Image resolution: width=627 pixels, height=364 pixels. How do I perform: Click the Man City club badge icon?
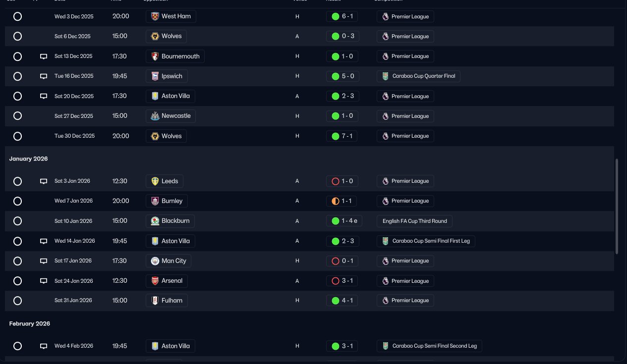[155, 261]
